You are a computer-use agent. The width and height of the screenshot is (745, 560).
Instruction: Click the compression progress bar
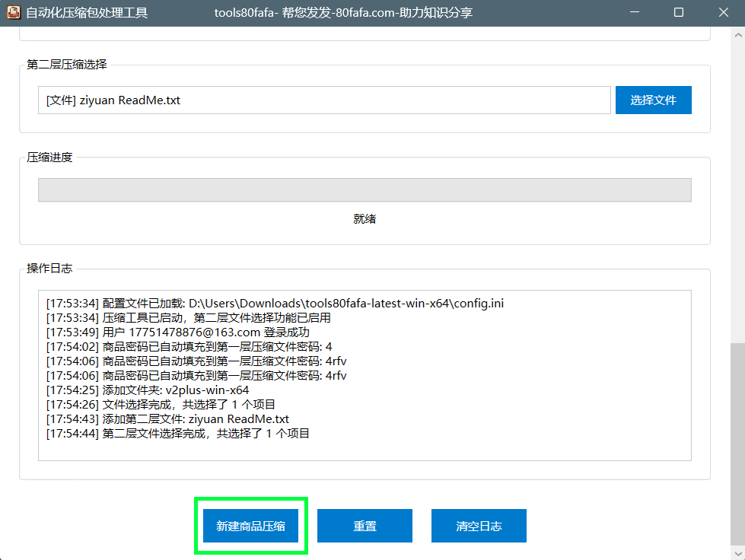coord(365,190)
